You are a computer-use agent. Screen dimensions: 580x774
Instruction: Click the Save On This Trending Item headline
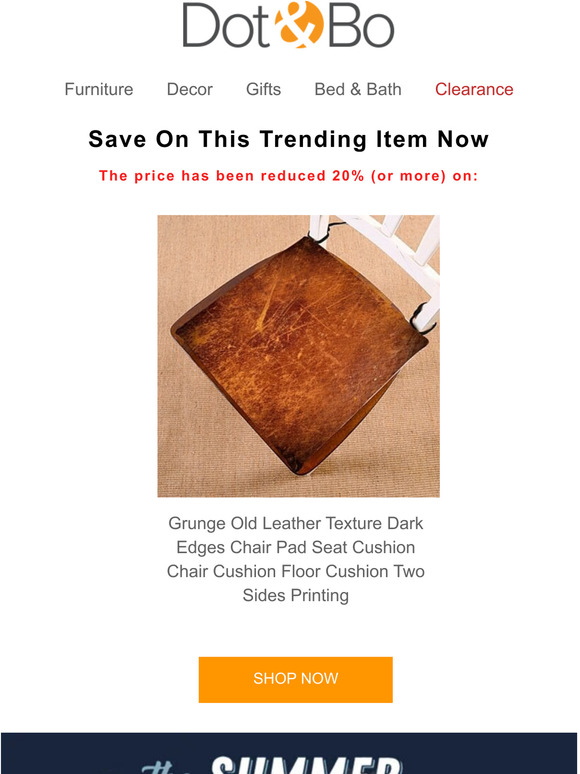(x=289, y=139)
